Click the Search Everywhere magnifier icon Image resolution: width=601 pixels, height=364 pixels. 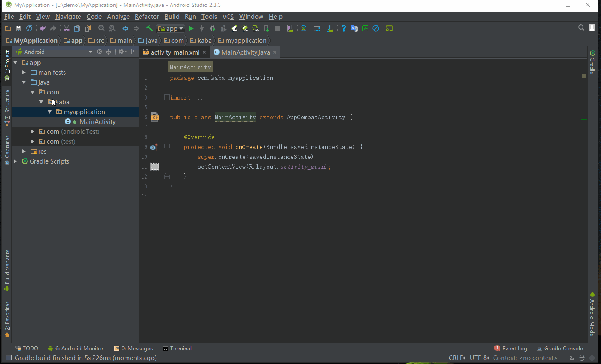581,28
